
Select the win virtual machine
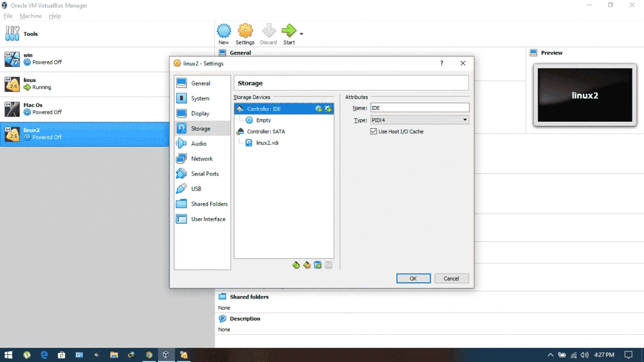click(107, 59)
